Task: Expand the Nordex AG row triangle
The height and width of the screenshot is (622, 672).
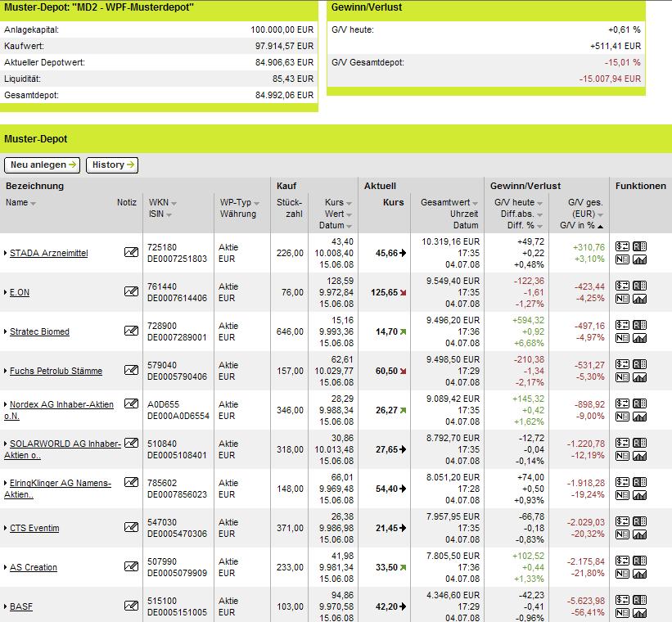Action: pos(6,404)
